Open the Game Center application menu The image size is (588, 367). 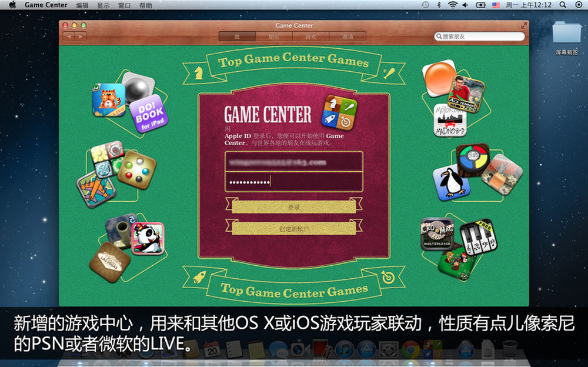coord(46,5)
